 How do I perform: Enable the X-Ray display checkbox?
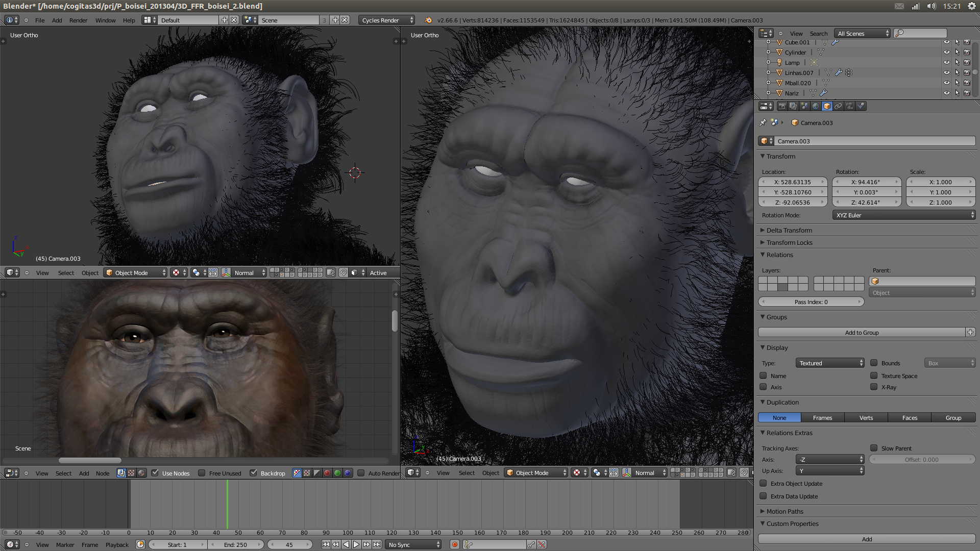click(x=874, y=387)
